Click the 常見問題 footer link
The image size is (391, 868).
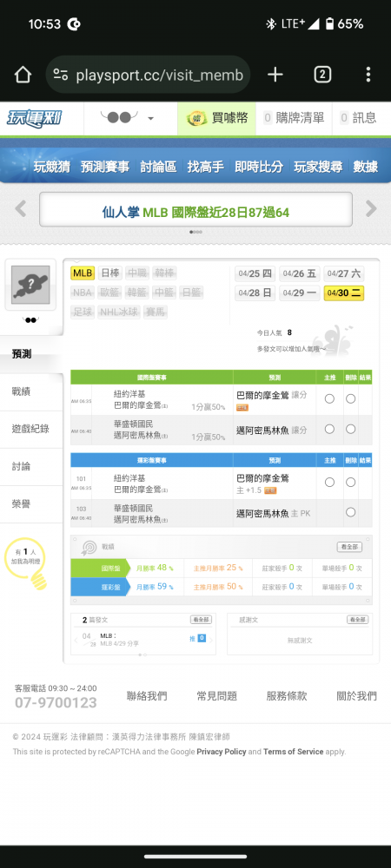[x=217, y=696]
